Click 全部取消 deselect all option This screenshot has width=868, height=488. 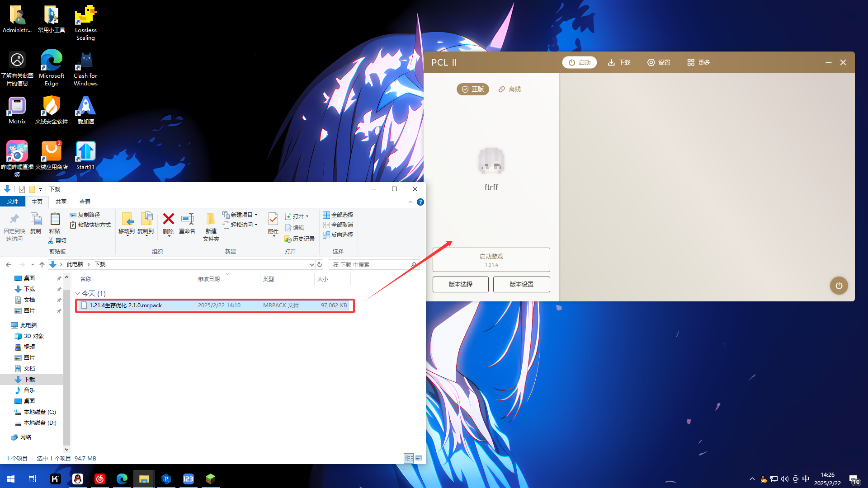338,225
